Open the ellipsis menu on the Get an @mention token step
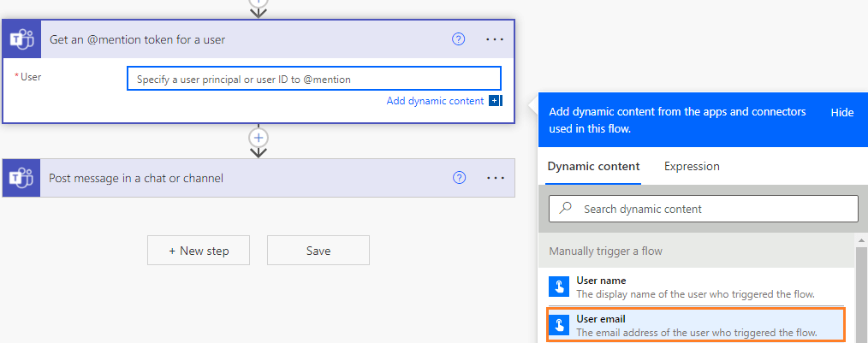Image resolution: width=868 pixels, height=343 pixels. pyautogui.click(x=495, y=39)
